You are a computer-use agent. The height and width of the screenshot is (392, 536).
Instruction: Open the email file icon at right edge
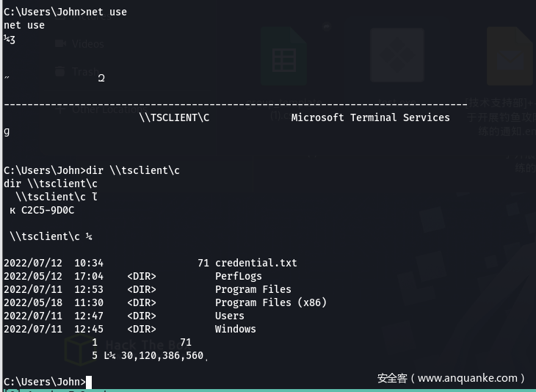click(509, 57)
